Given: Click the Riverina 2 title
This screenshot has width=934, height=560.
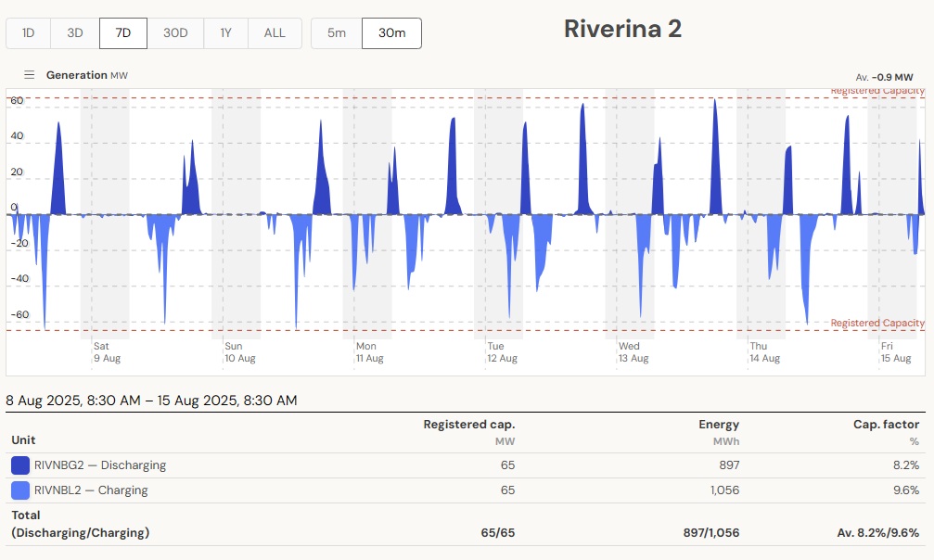Looking at the screenshot, I should click(x=622, y=29).
